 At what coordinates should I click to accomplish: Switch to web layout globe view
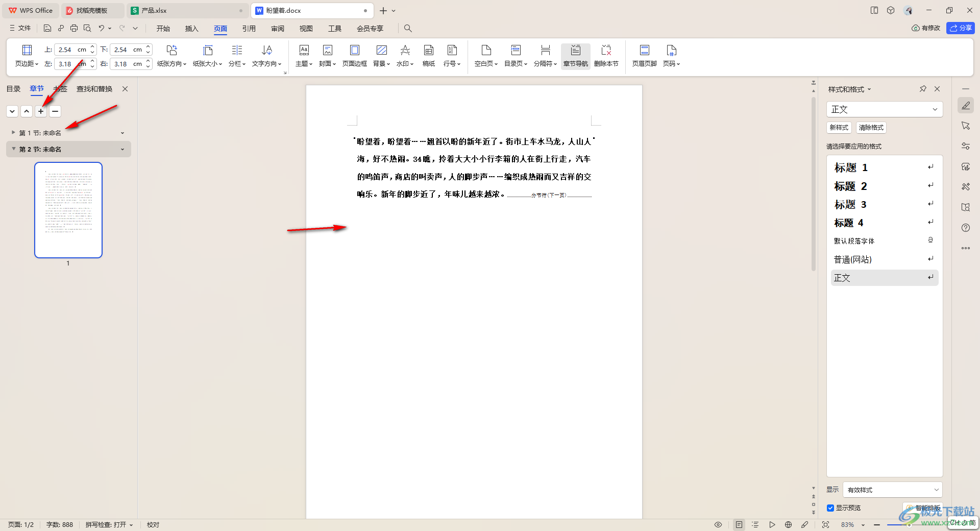pos(789,524)
